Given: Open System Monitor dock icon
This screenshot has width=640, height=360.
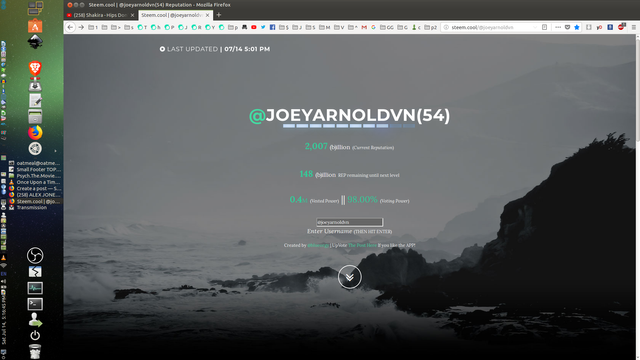Looking at the screenshot, I should click(35, 288).
